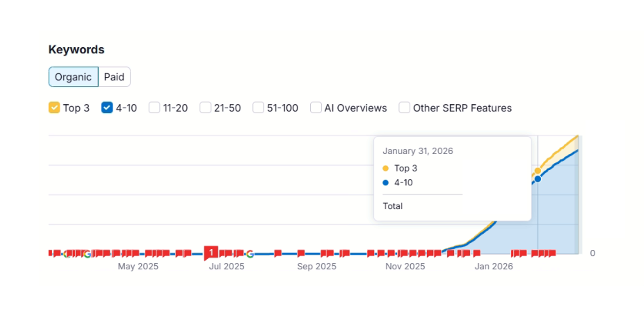Click the blue 4-10 data point marker
The image size is (644, 309).
538,179
